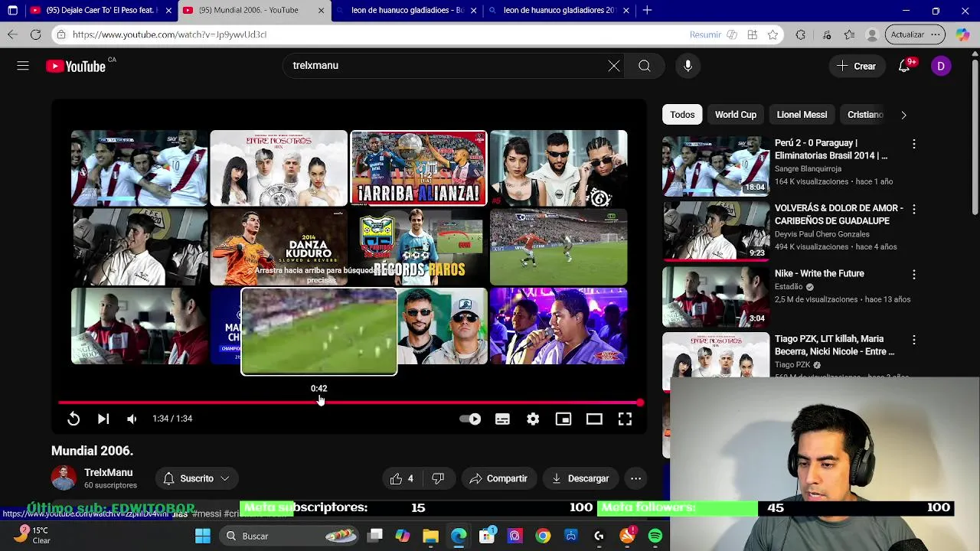Show more filter chips with the arrow

tap(903, 115)
